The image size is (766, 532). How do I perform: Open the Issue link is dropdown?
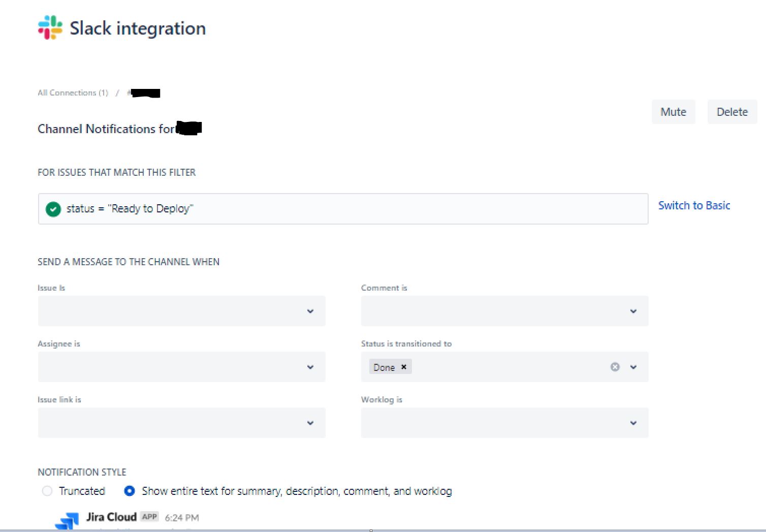pyautogui.click(x=181, y=423)
